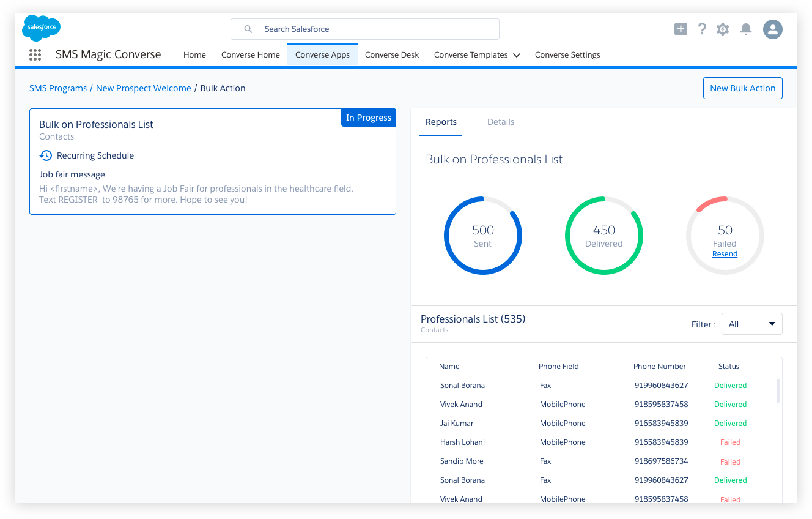The width and height of the screenshot is (812, 519).
Task: Click the 500 Sent progress ring
Action: (x=483, y=236)
